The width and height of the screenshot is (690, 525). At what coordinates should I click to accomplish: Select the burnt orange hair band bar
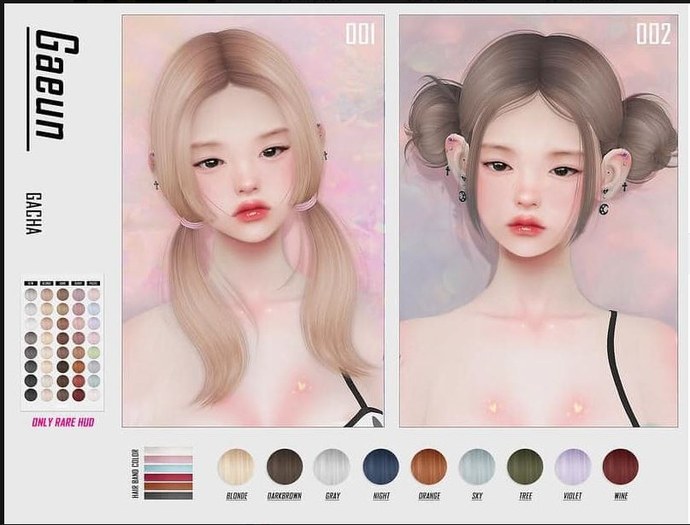[x=168, y=486]
